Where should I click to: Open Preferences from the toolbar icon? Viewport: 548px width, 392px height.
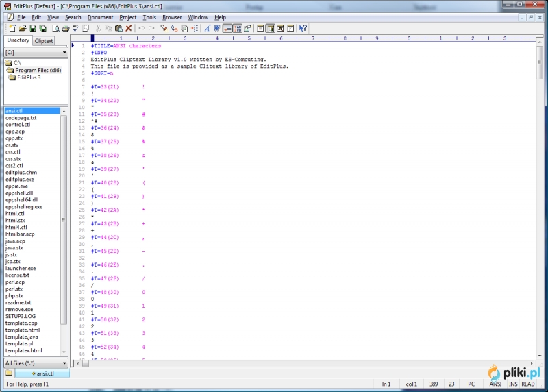(248, 28)
